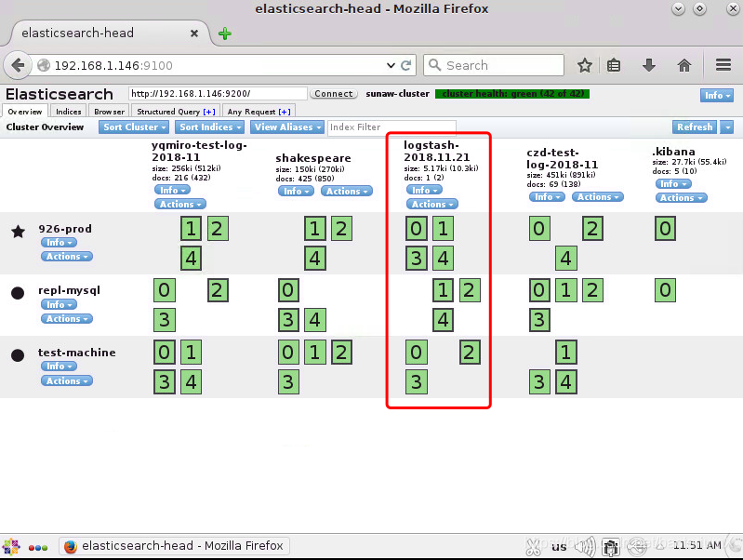The height and width of the screenshot is (560, 743).
Task: Open Info dropdown for czd-test-log-2018-11 index
Action: [547, 197]
